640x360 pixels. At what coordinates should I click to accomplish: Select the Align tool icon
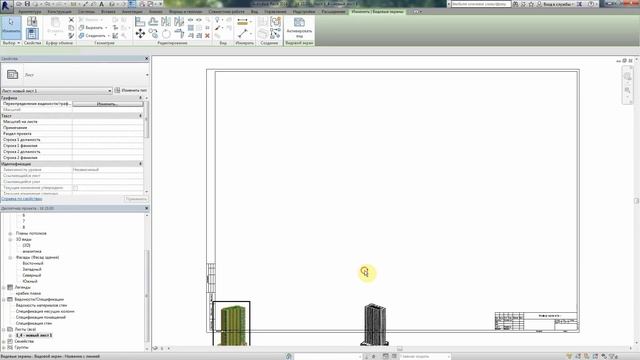(140, 21)
